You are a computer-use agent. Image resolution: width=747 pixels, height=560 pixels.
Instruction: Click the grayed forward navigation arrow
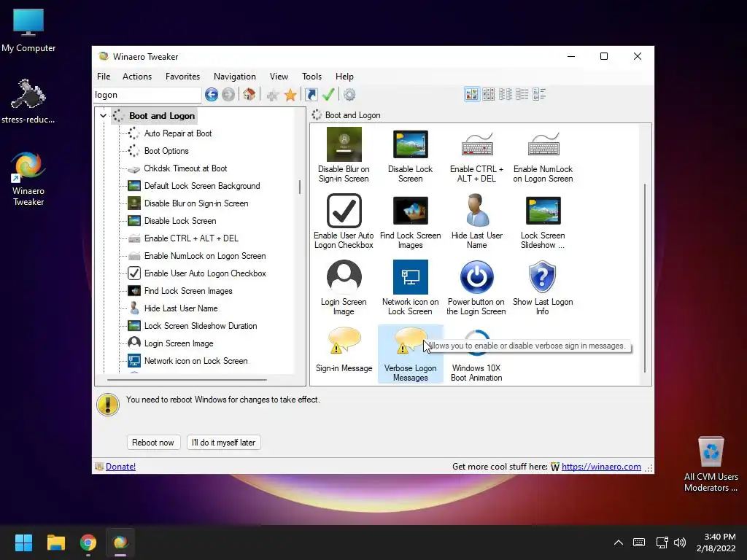228,95
